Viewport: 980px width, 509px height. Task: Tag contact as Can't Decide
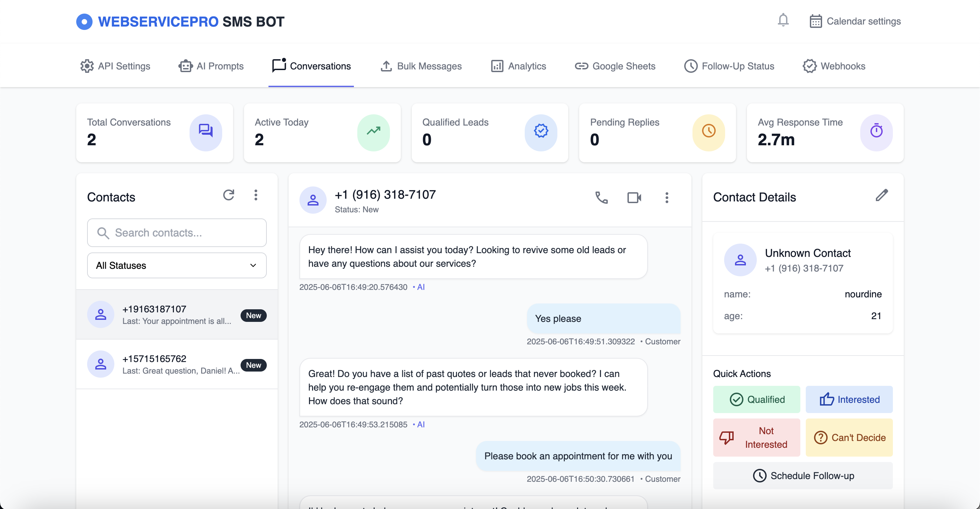click(x=849, y=438)
